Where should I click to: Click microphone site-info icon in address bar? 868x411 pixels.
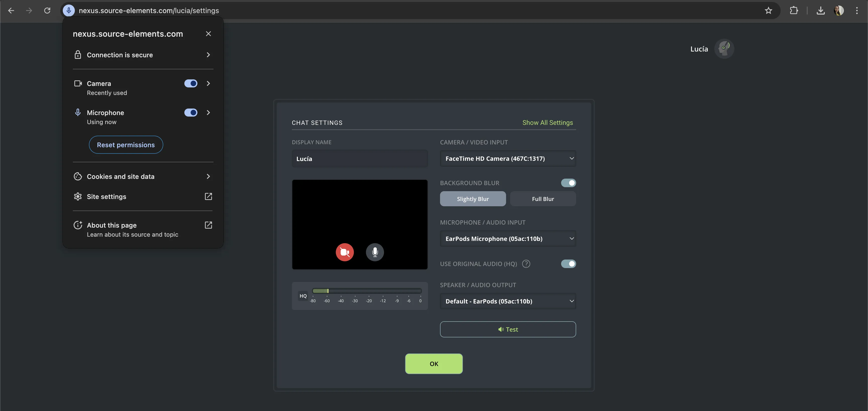click(69, 11)
